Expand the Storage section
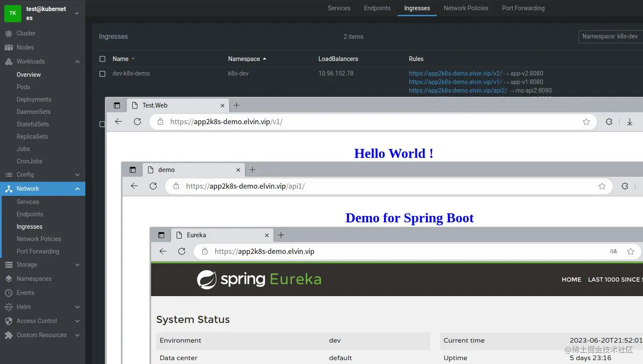 coord(77,265)
